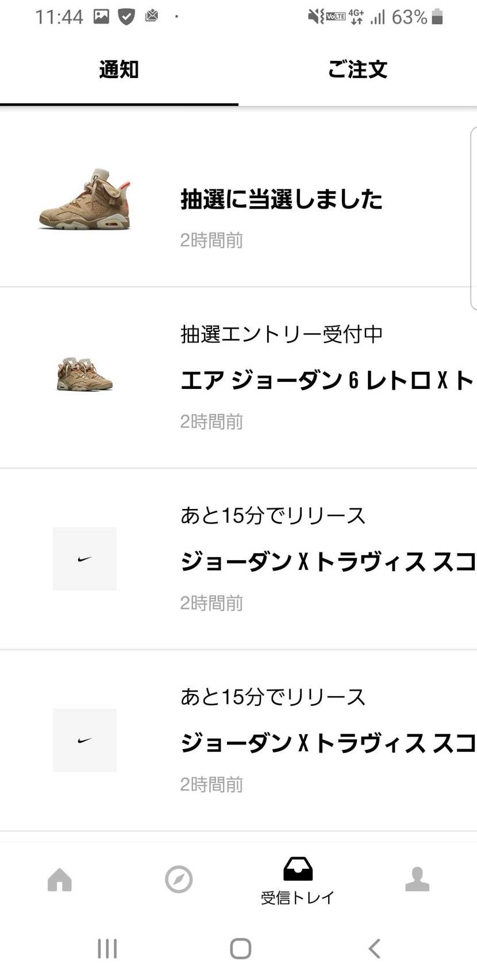Tap the Nike Swoosh thumbnail on fourth notification
477x980 pixels.
coord(84,740)
